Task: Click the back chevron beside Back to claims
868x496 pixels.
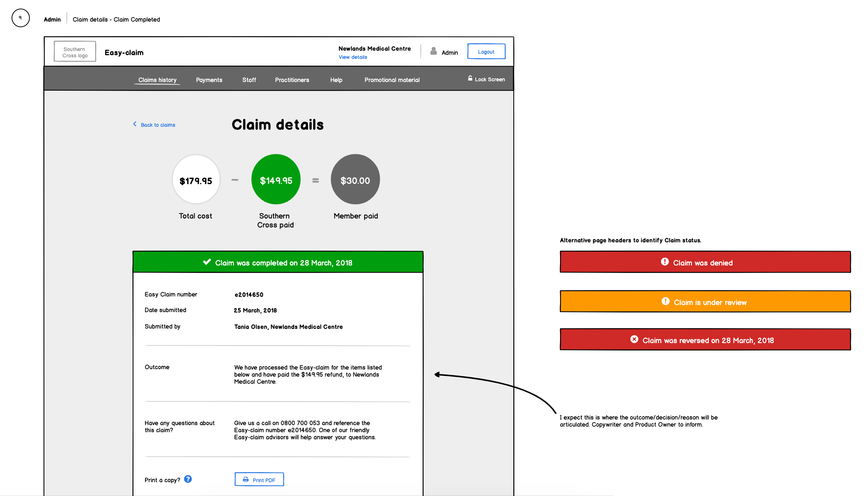Action: (x=135, y=124)
